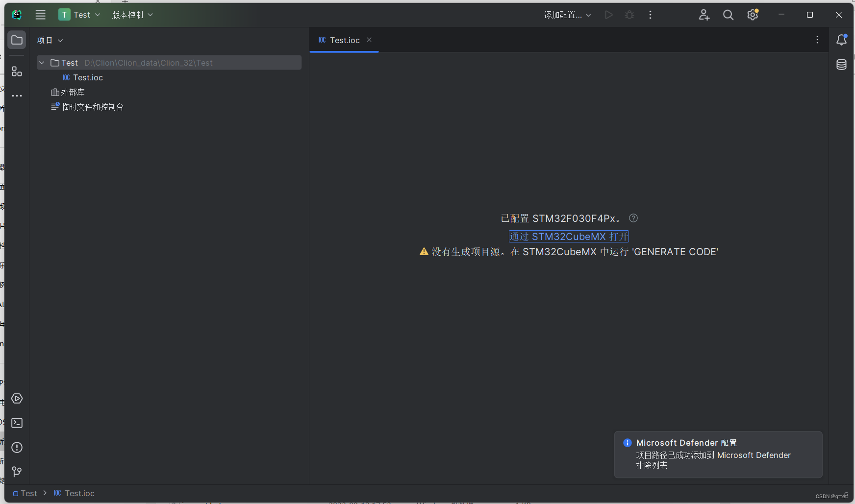
Task: Open the Code With Me icon
Action: [x=704, y=15]
